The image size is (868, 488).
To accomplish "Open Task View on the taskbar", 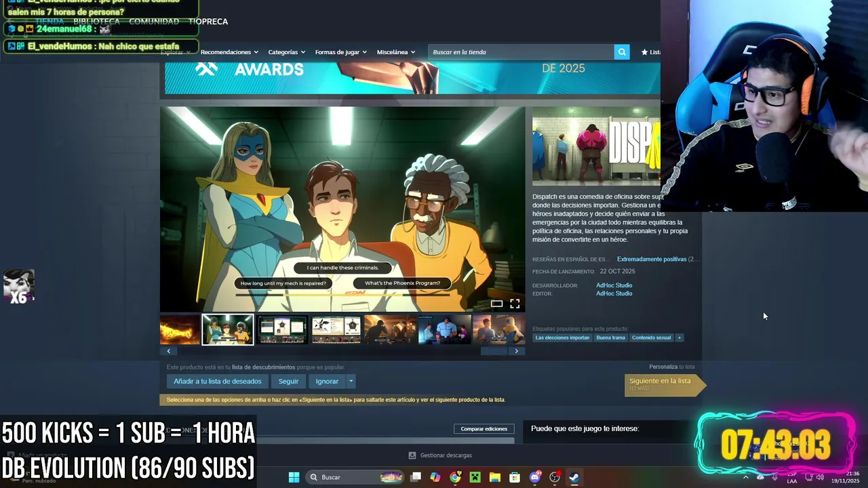I will tap(416, 477).
